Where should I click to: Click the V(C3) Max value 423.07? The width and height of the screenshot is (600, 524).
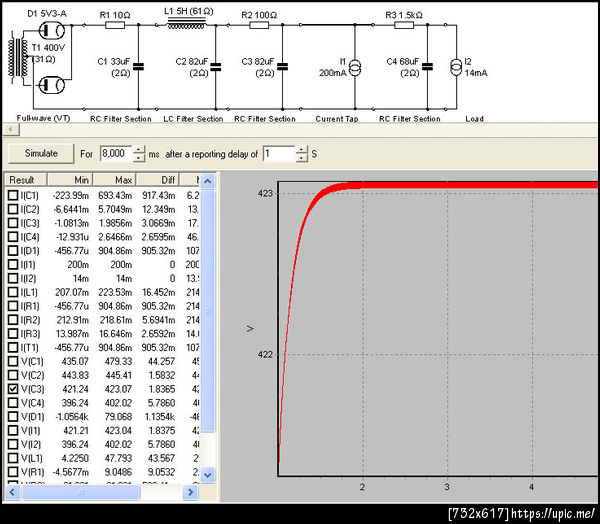pos(118,389)
